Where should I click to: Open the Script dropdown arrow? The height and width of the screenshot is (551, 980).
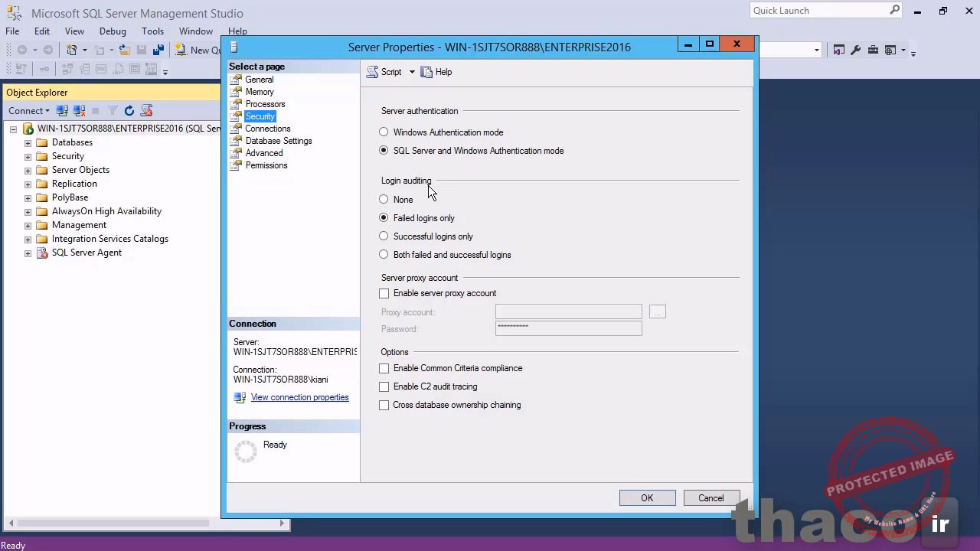412,71
